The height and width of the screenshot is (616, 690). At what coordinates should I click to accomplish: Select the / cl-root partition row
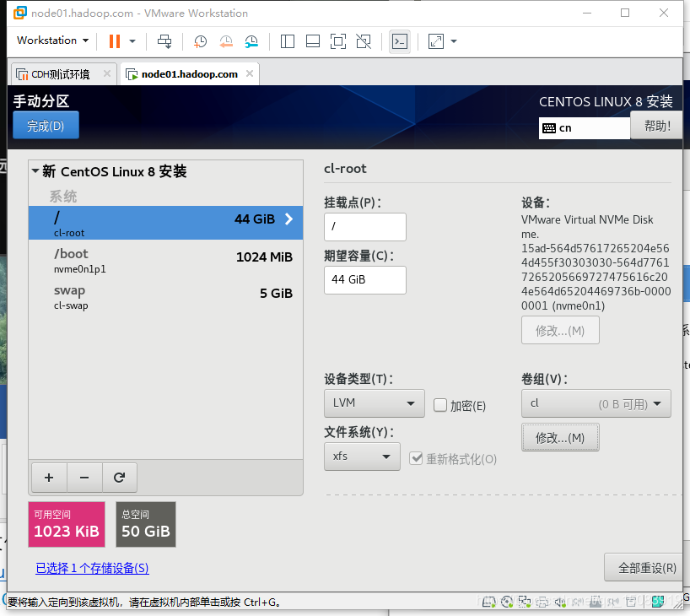[x=165, y=223]
